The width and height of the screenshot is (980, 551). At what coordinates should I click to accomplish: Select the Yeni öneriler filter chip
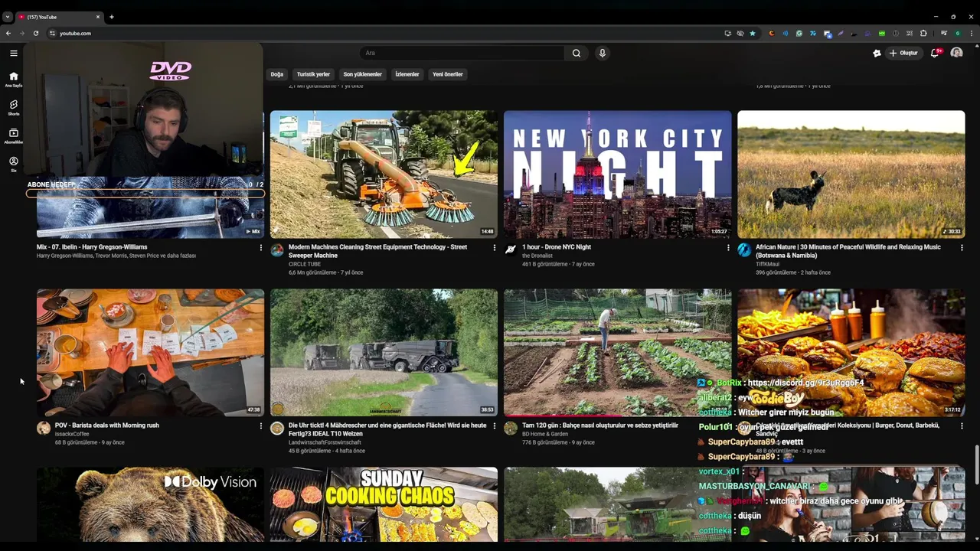pos(448,74)
